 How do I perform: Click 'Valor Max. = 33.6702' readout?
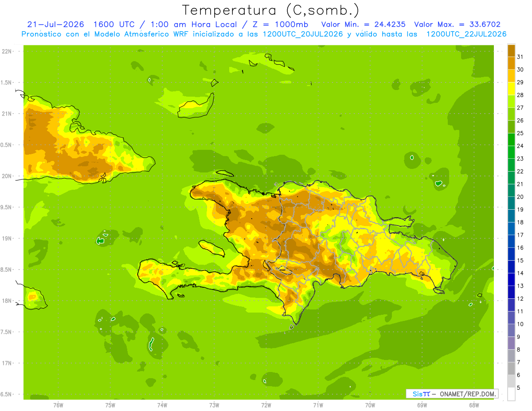[458, 24]
